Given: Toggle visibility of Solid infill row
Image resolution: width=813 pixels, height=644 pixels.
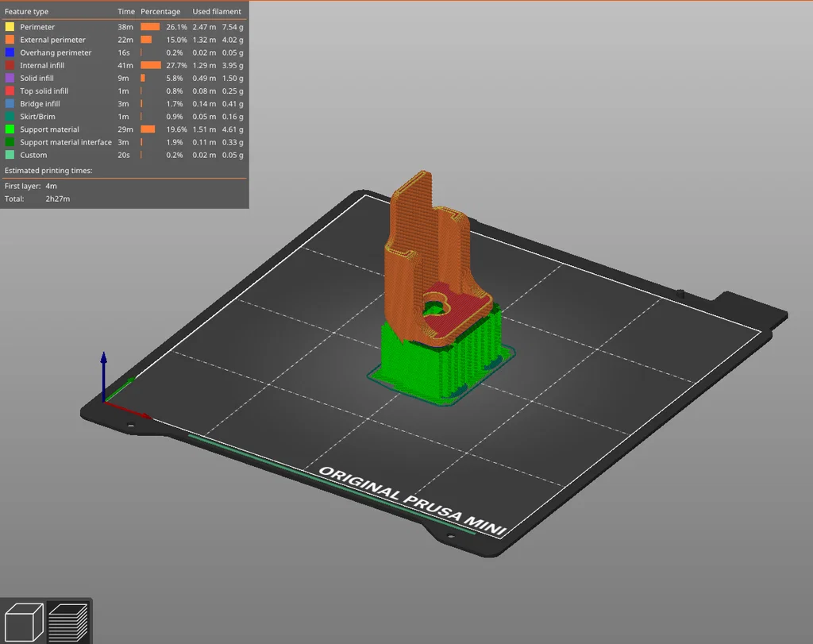Looking at the screenshot, I should pos(124,78).
